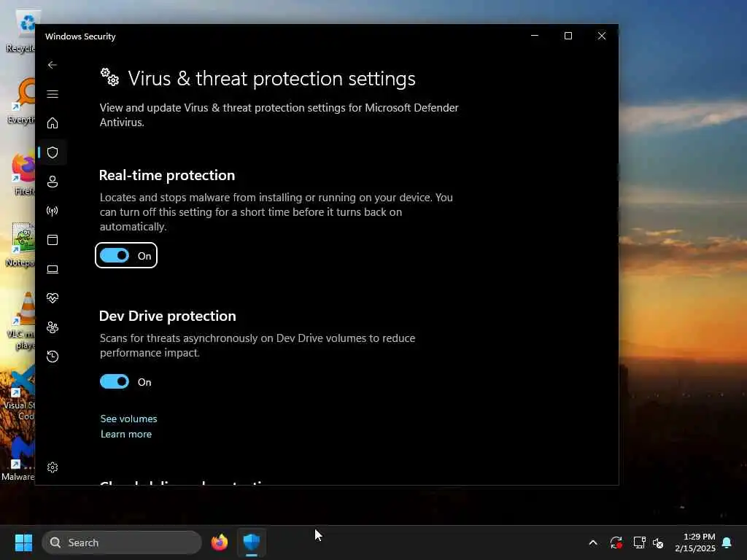This screenshot has height=560, width=747.
Task: Click Windows Security taskbar icon
Action: (x=252, y=542)
